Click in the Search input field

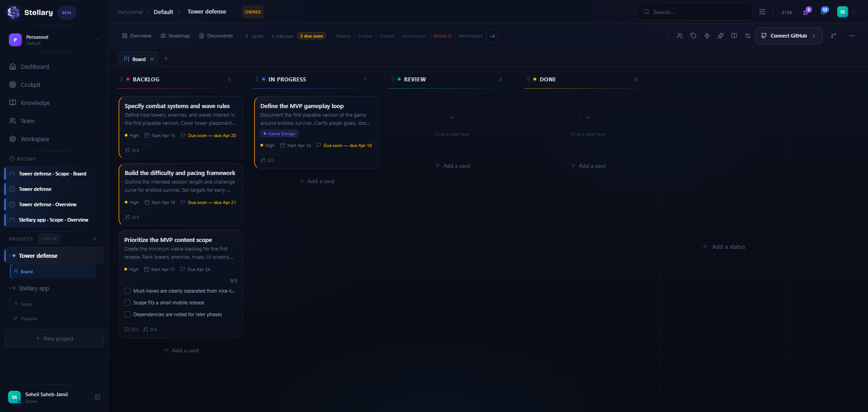pos(694,12)
